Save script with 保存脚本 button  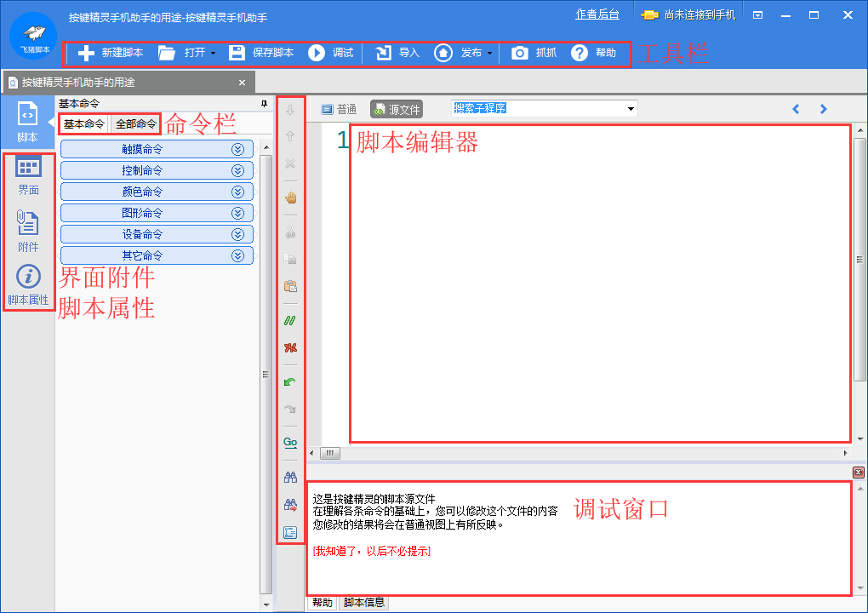pos(261,53)
